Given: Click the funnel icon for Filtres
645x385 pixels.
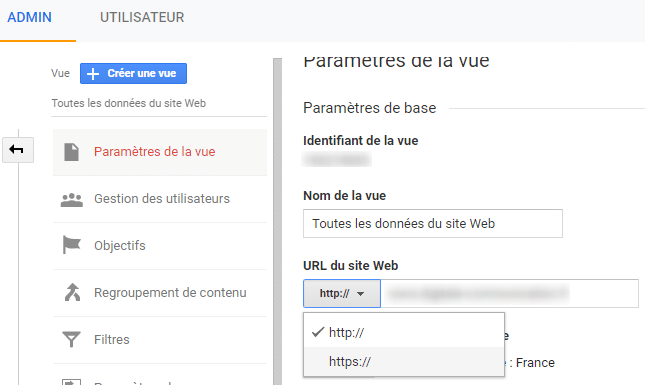Looking at the screenshot, I should coord(71,339).
